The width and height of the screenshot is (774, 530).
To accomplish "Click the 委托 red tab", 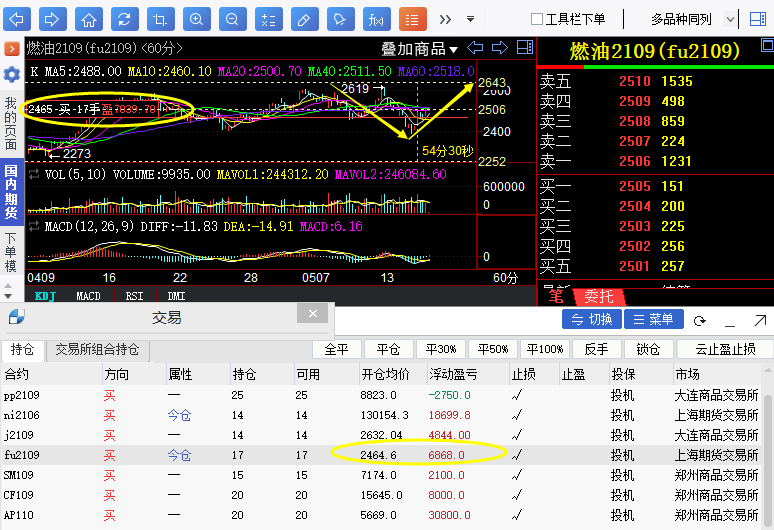I will 599,297.
